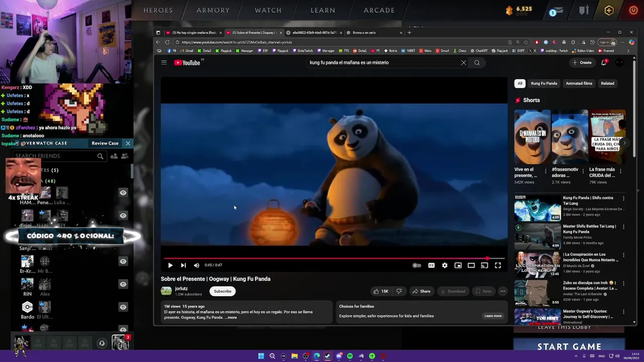This screenshot has height=362, width=644.
Task: Click Review Case for Overwatch
Action: [x=105, y=143]
